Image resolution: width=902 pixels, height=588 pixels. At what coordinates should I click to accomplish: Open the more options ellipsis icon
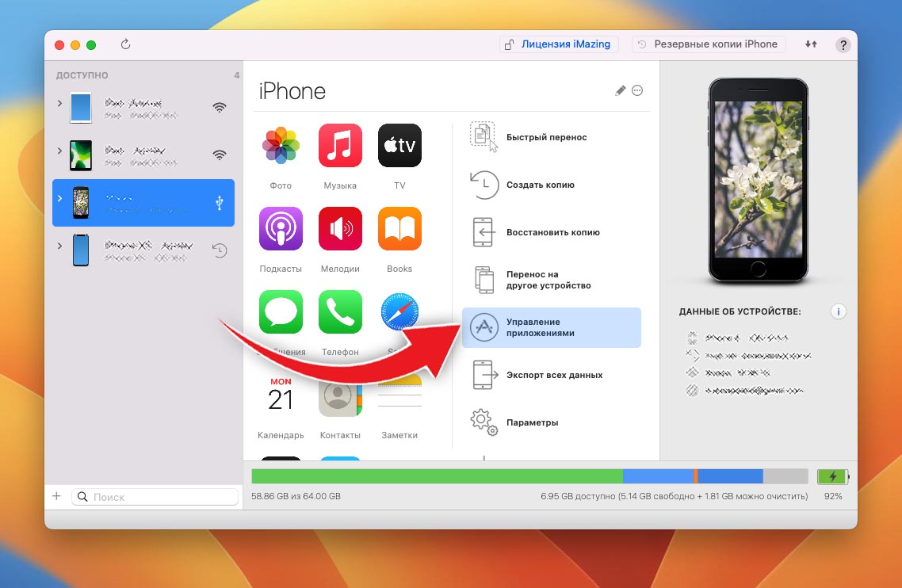coord(637,90)
